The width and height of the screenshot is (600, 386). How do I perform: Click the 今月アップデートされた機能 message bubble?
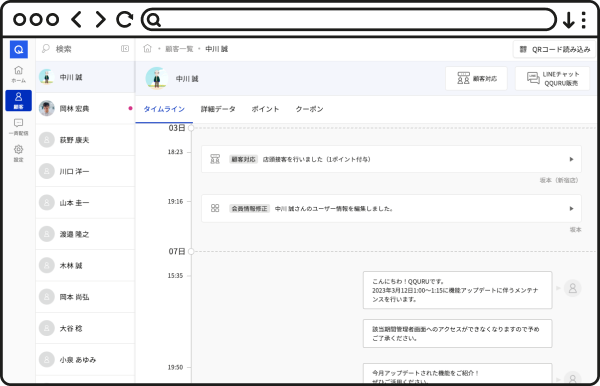(457, 373)
